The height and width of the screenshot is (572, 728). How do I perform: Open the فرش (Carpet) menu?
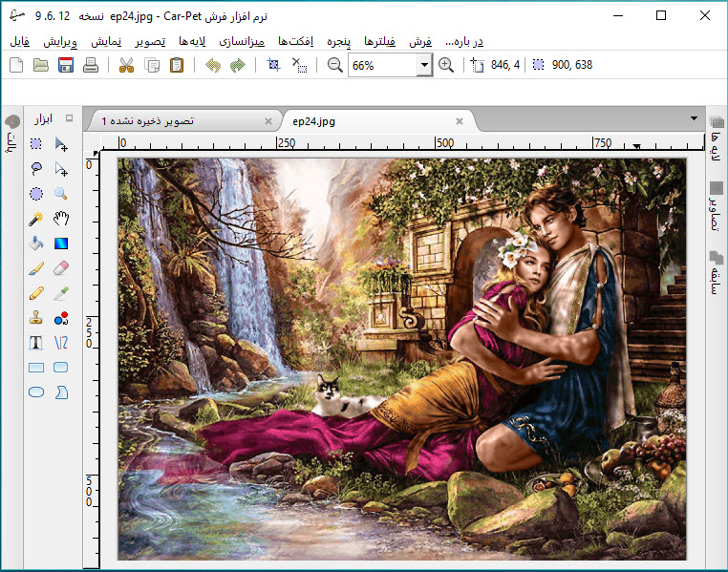[420, 42]
